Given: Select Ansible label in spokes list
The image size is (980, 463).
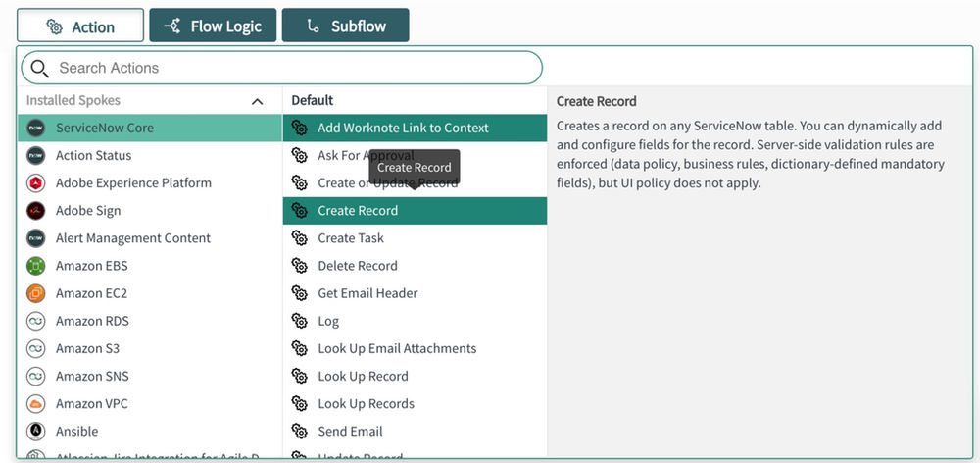Looking at the screenshot, I should click(x=76, y=431).
